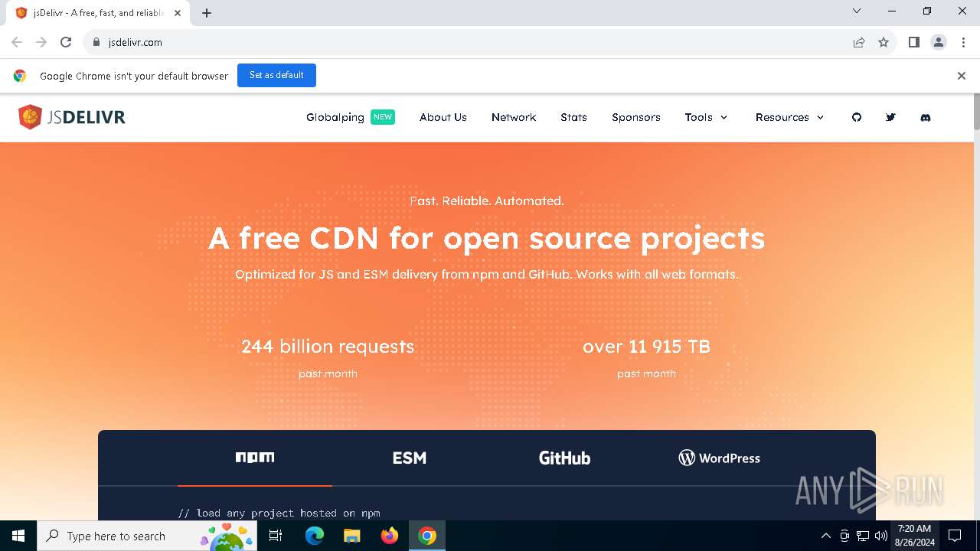The width and height of the screenshot is (980, 551).
Task: Go to the Network page
Action: point(514,117)
